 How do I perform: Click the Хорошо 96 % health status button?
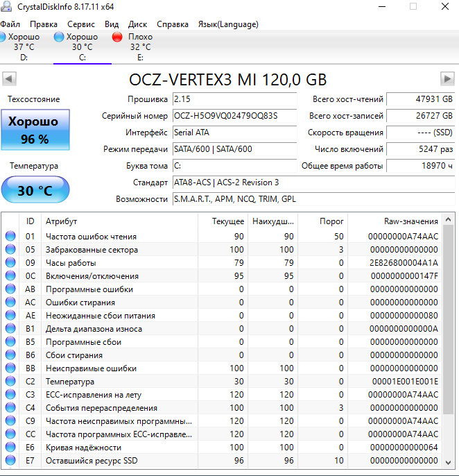tap(35, 130)
